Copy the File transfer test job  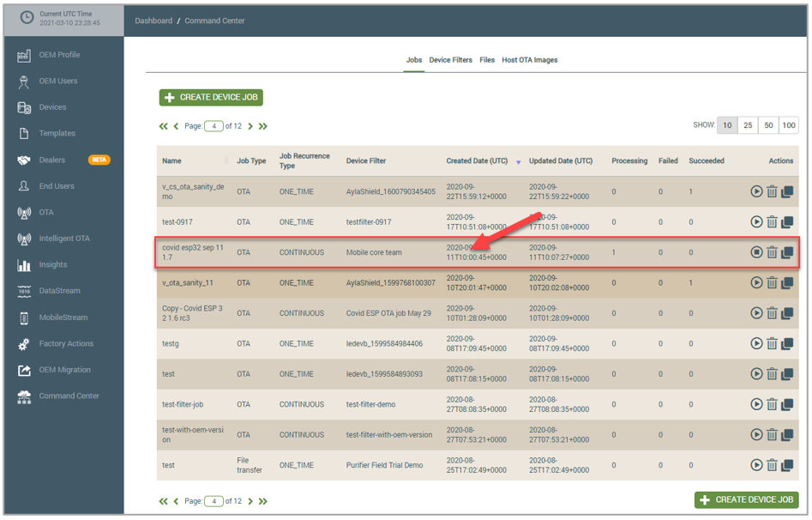coord(787,465)
